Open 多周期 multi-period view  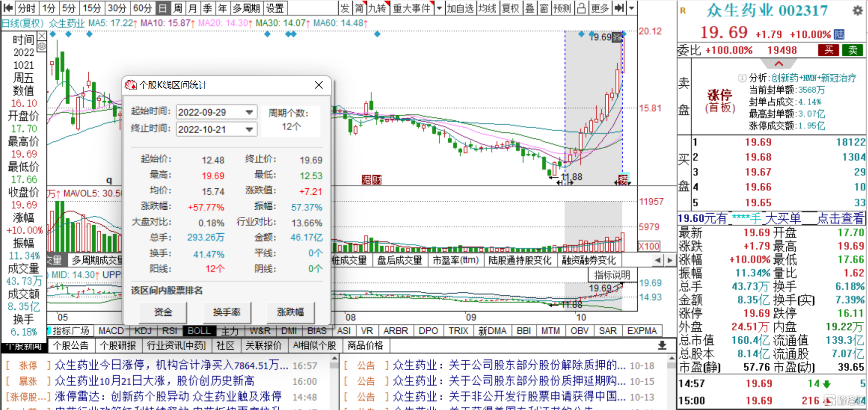pos(246,8)
